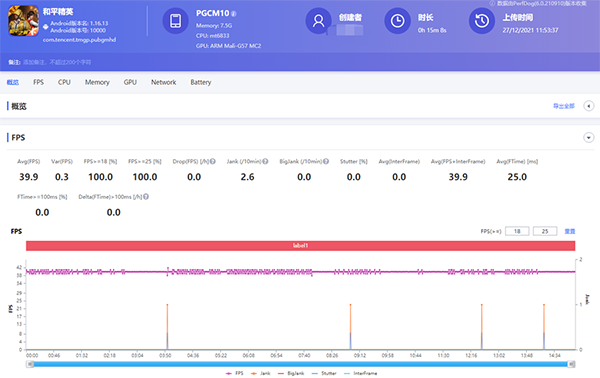Click the Avg(FPS) value 39.9
This screenshot has width=600, height=378.
click(x=29, y=177)
